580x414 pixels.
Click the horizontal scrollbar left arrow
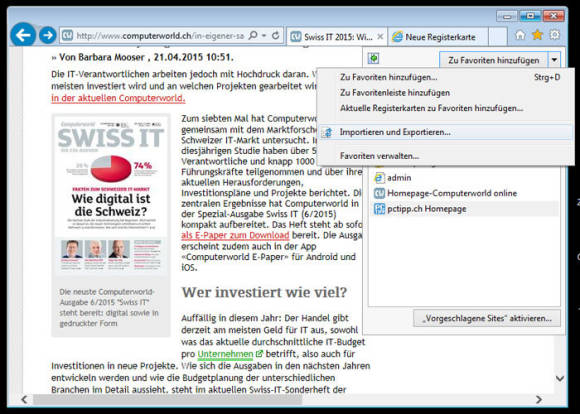(x=24, y=400)
